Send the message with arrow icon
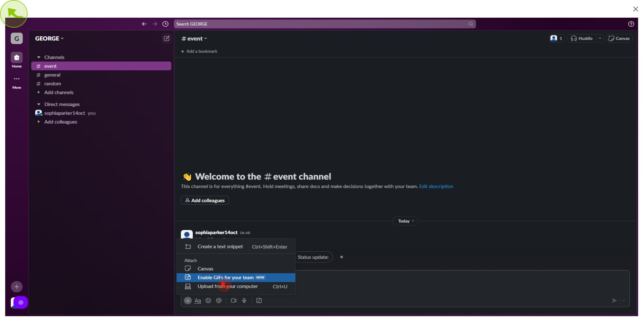The height and width of the screenshot is (321, 644). (614, 301)
